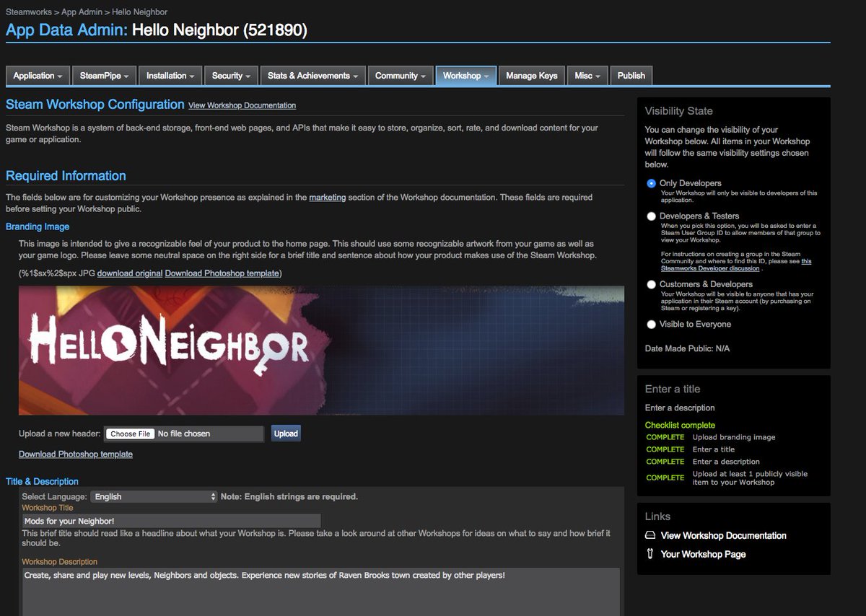The height and width of the screenshot is (616, 866).
Task: Open the Installation dropdown tab
Action: click(x=170, y=76)
